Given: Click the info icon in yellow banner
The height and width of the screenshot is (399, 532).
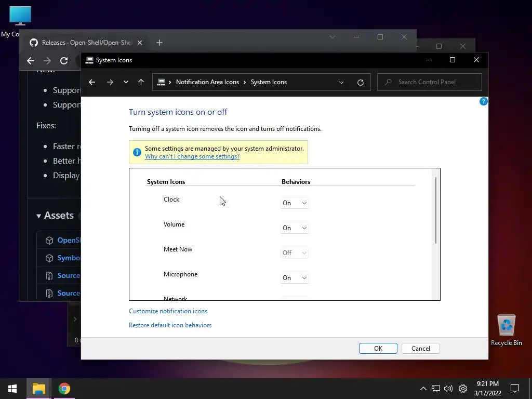Looking at the screenshot, I should coord(137,152).
